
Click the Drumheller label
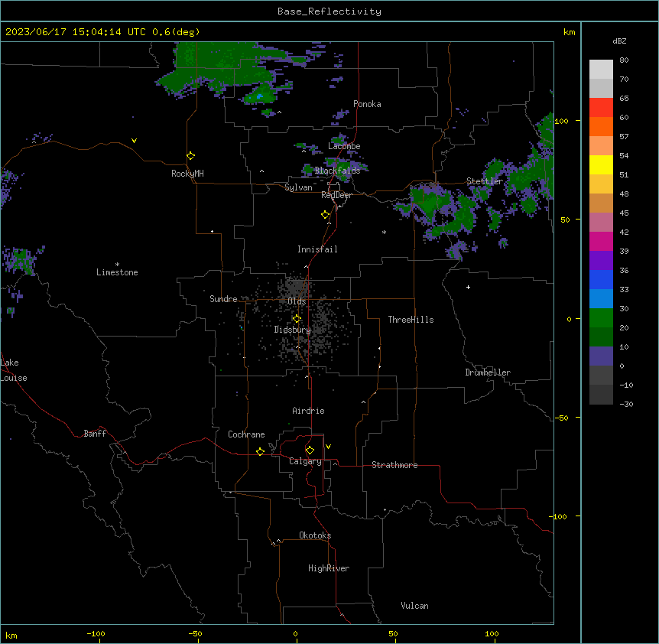click(488, 372)
